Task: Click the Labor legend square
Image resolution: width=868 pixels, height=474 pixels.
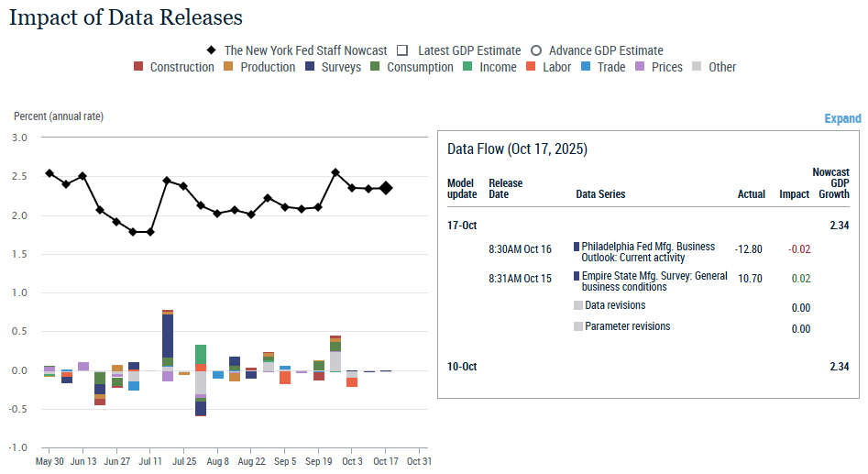Action: point(532,67)
